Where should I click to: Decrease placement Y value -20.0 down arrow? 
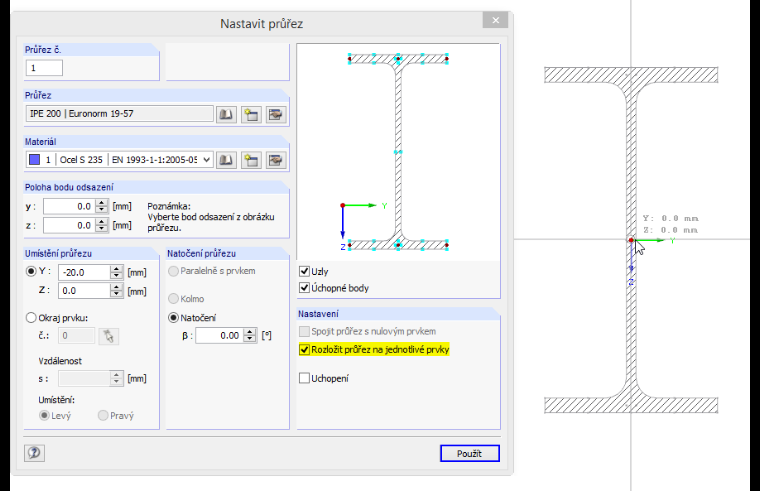pyautogui.click(x=116, y=276)
